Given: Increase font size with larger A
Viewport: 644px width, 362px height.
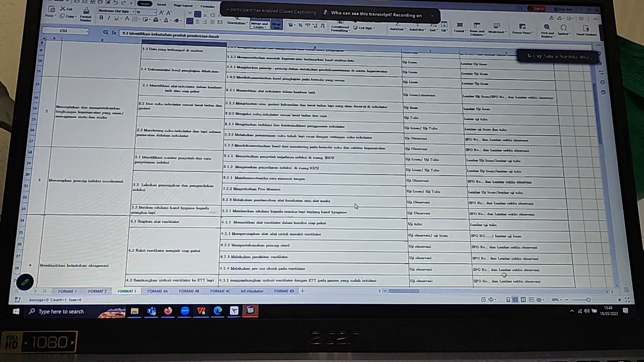Looking at the screenshot, I should point(163,12).
